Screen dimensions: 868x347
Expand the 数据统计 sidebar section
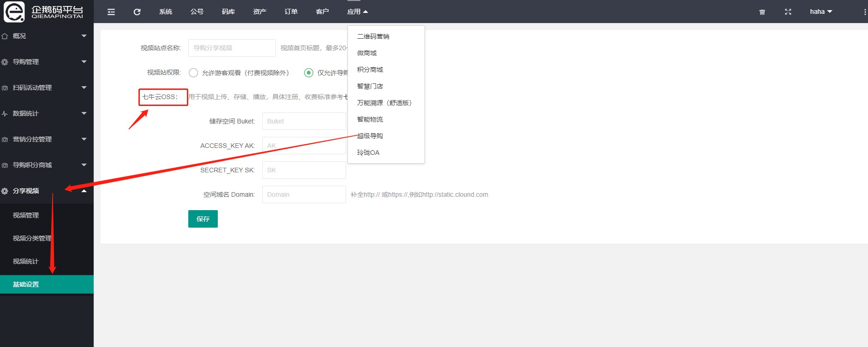pyautogui.click(x=47, y=113)
